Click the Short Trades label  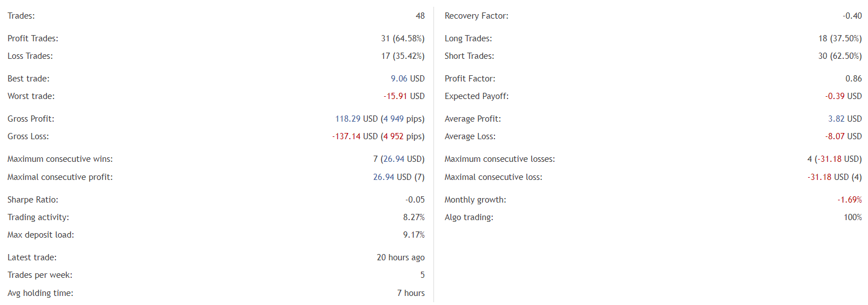coord(469,56)
